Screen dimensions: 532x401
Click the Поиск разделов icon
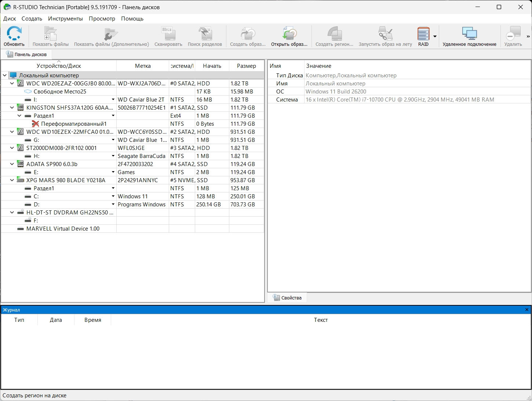pyautogui.click(x=205, y=34)
